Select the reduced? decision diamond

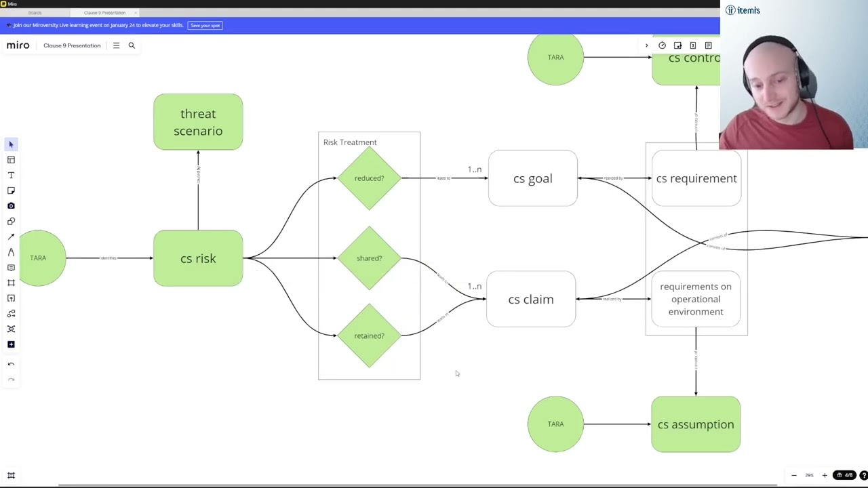[369, 178]
